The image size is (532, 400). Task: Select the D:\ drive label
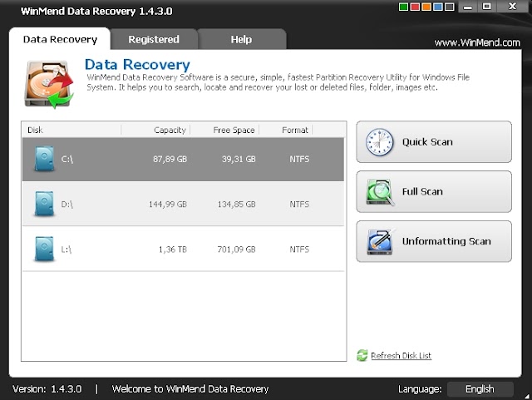[x=66, y=204]
